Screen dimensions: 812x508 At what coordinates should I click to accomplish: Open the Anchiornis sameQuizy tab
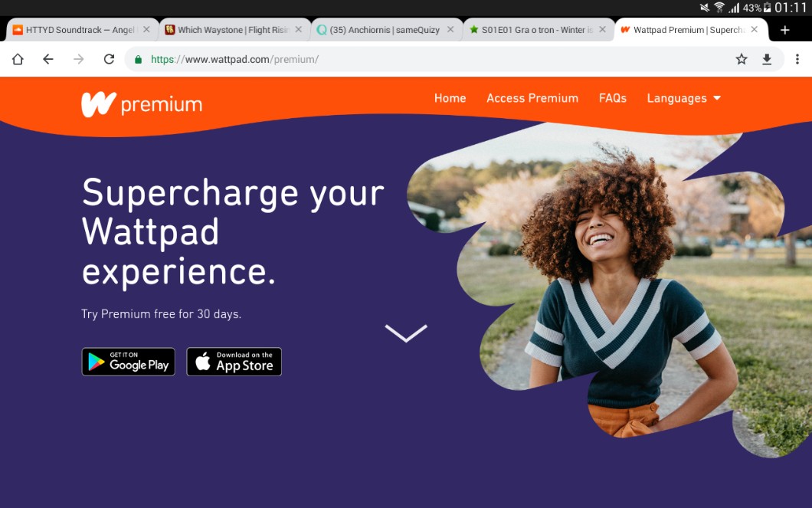[385, 30]
